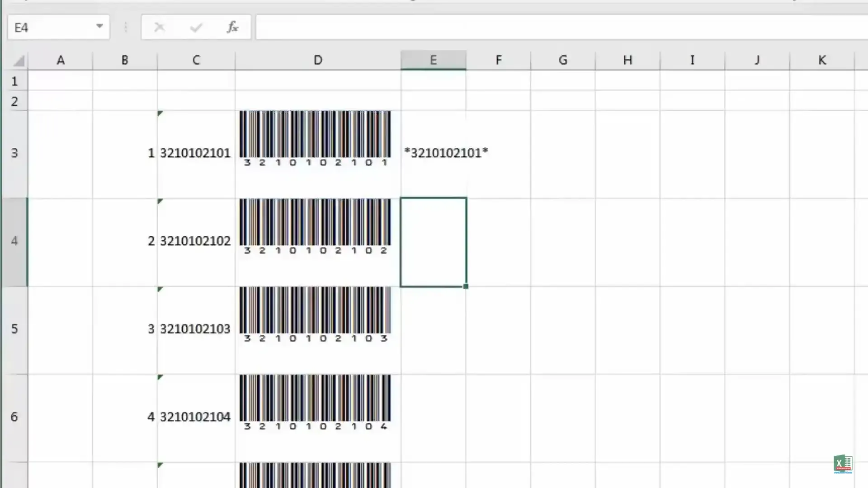Screen dimensions: 868x488
Task: Open the Name Box dropdown arrow
Action: [x=99, y=27]
